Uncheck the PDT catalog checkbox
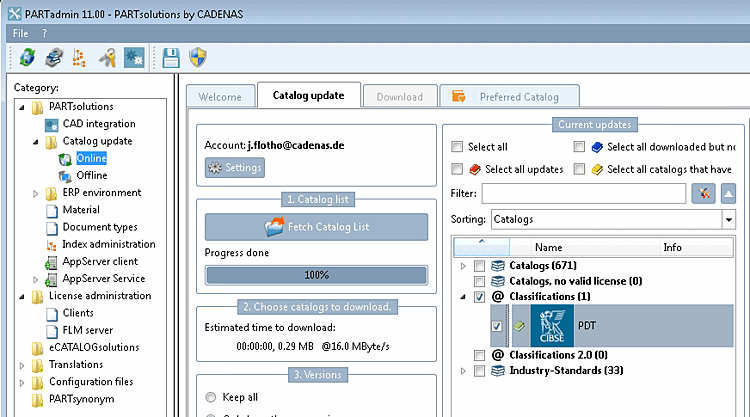 tap(496, 326)
